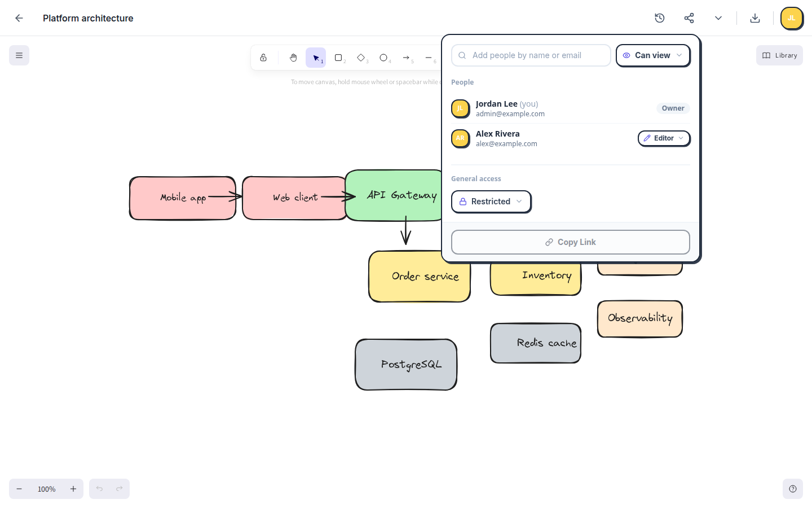
Task: Select the Observability orange box
Action: [x=640, y=319]
